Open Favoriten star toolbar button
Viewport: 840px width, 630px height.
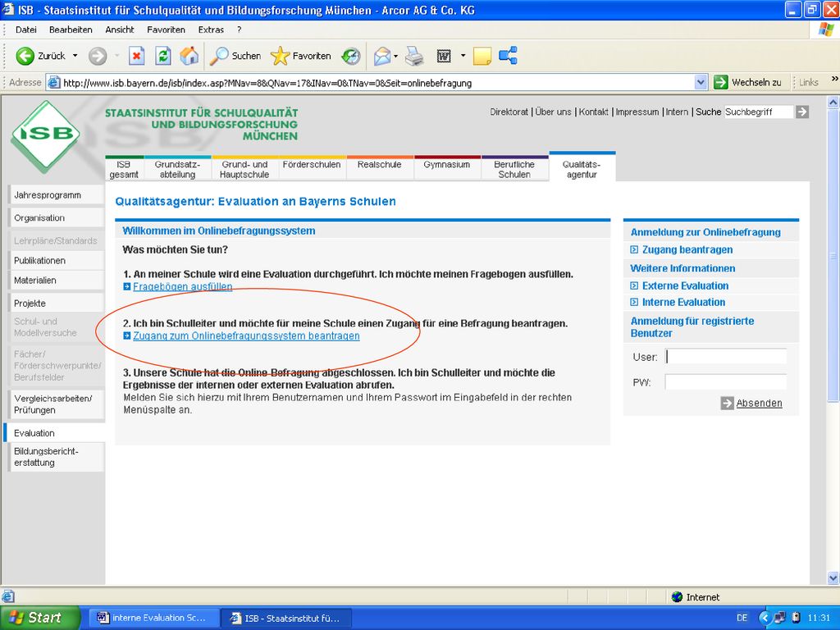click(x=300, y=56)
